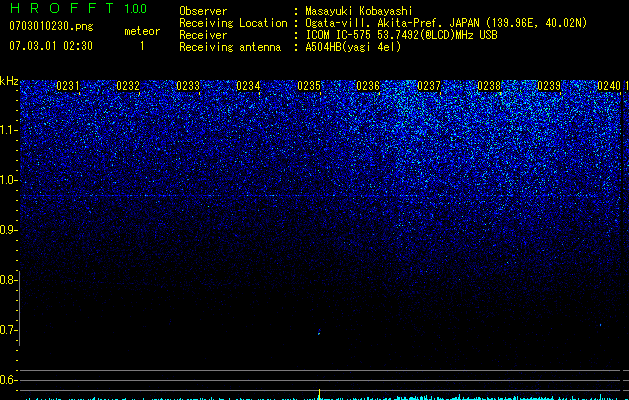The height and width of the screenshot is (400, 629).
Task: Click the meteor echo near 0235
Action: coord(319,331)
